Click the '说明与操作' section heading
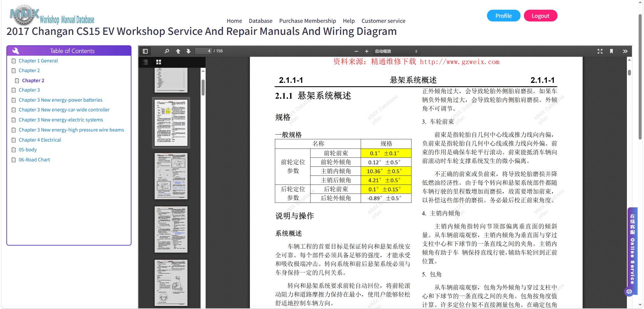644x309 pixels. (x=294, y=216)
